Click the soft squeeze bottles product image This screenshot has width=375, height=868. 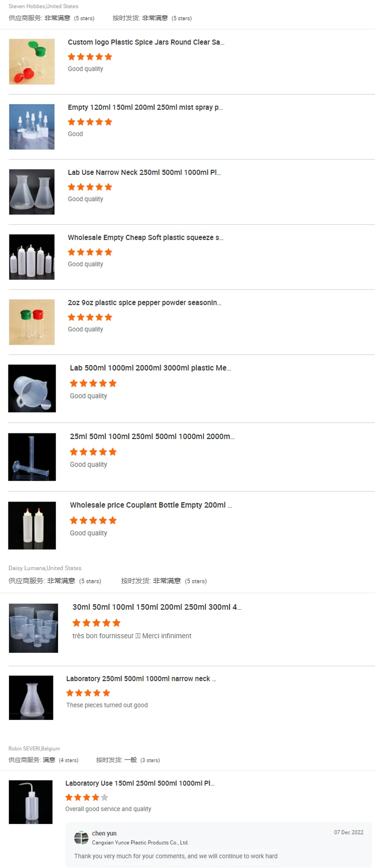tap(31, 257)
